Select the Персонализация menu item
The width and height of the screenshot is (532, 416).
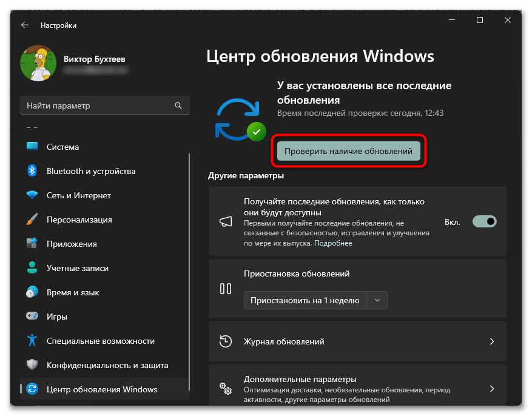[x=104, y=220]
